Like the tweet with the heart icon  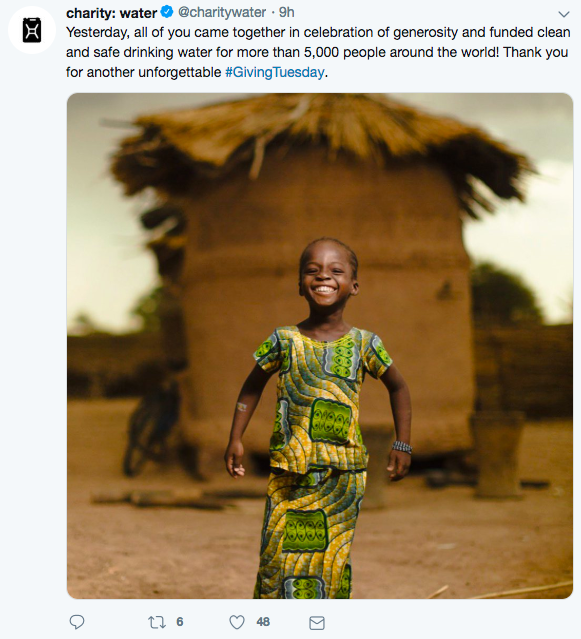click(237, 622)
